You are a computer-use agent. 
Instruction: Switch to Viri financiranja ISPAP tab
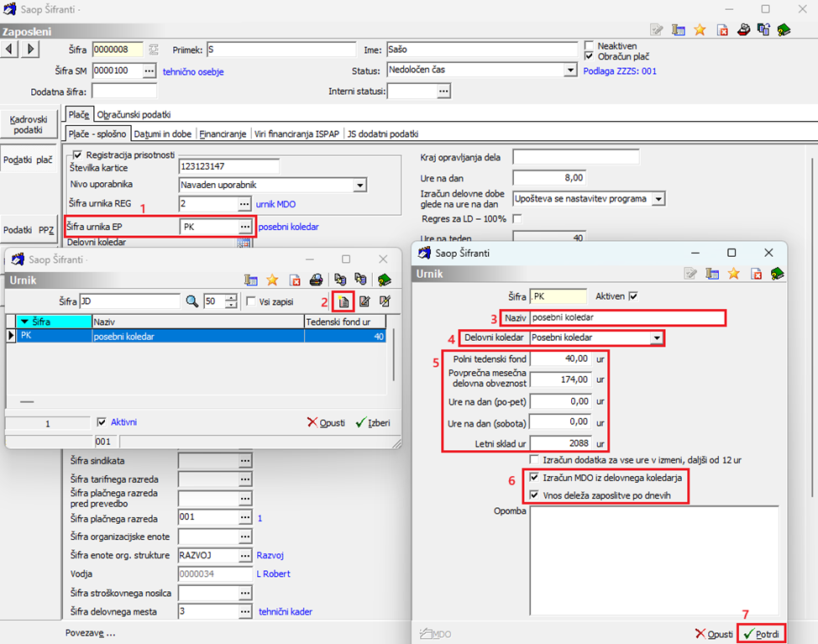pyautogui.click(x=296, y=134)
